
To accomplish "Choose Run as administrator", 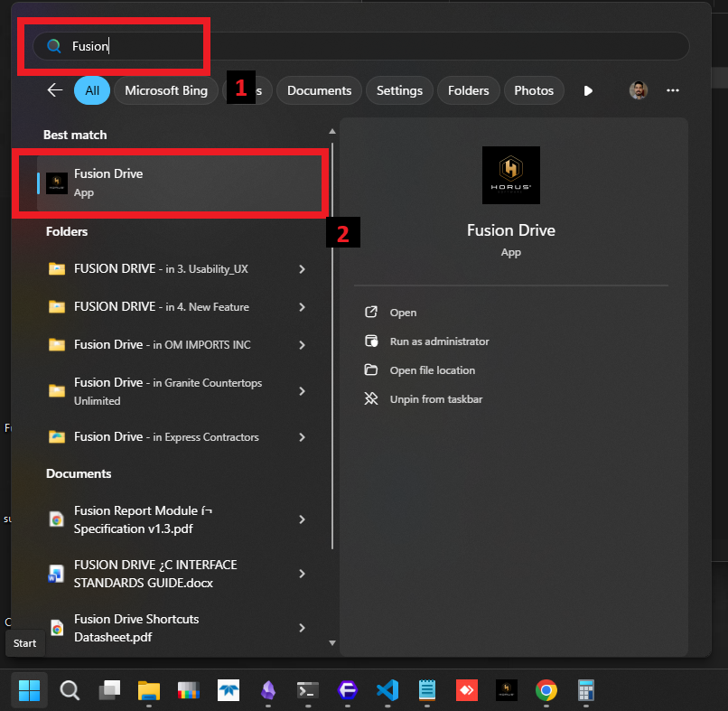I will [439, 341].
